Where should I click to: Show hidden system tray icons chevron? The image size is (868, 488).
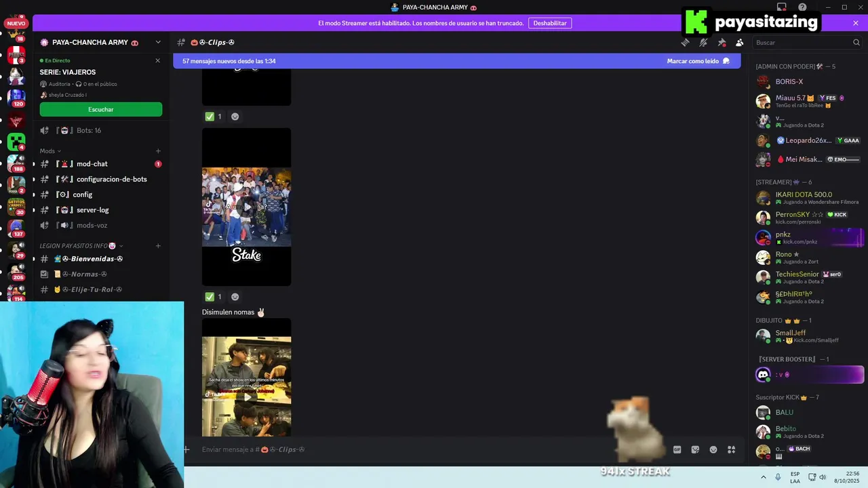click(764, 477)
